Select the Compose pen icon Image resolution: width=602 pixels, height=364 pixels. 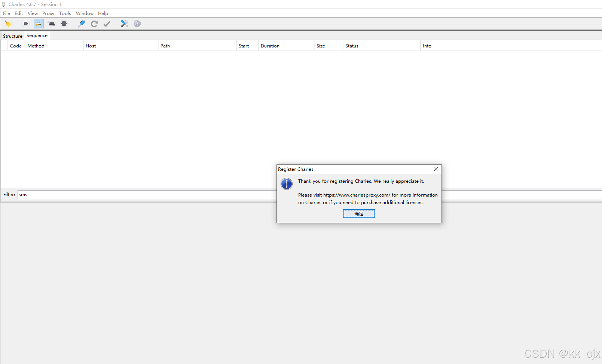pos(81,24)
